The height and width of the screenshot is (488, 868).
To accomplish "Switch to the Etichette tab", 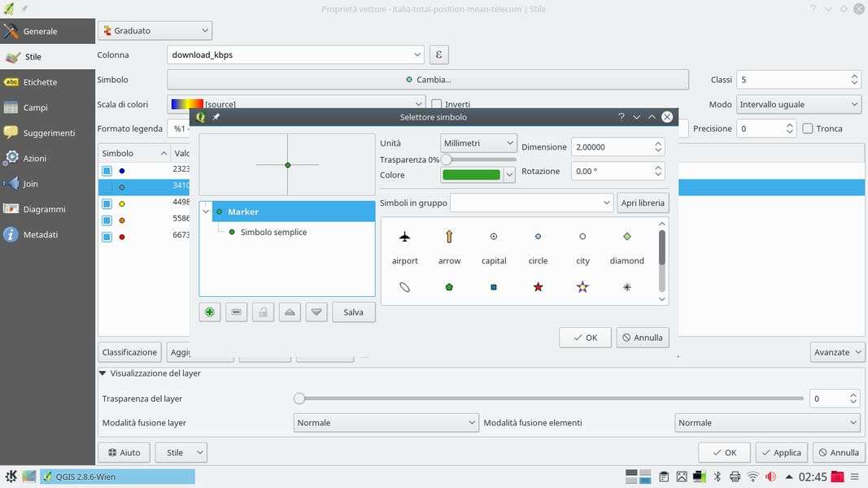I will click(40, 82).
